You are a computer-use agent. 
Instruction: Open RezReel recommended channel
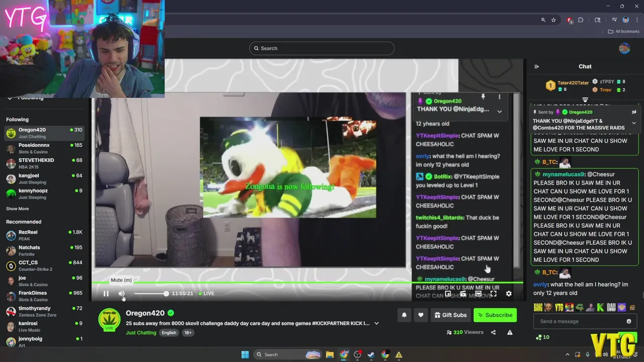pos(44,235)
